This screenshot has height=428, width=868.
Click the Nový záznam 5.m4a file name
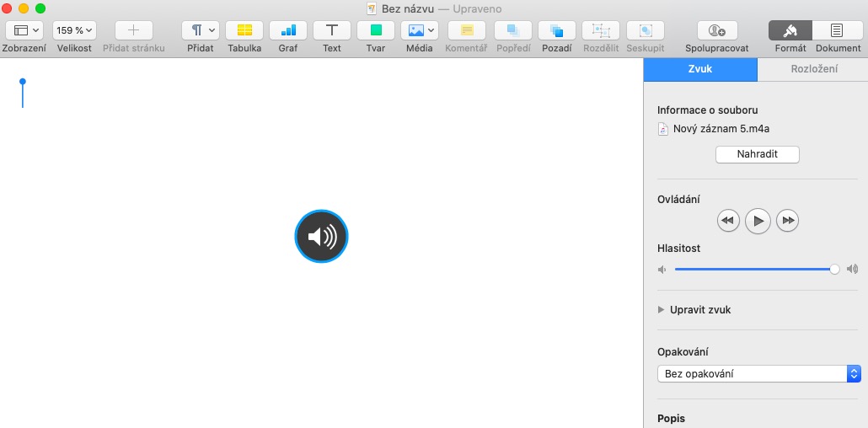(721, 129)
